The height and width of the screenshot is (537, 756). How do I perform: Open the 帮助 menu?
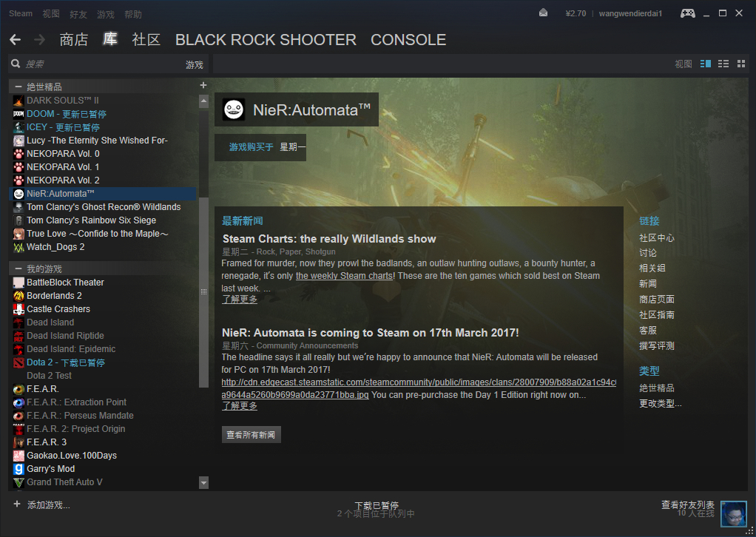point(133,15)
